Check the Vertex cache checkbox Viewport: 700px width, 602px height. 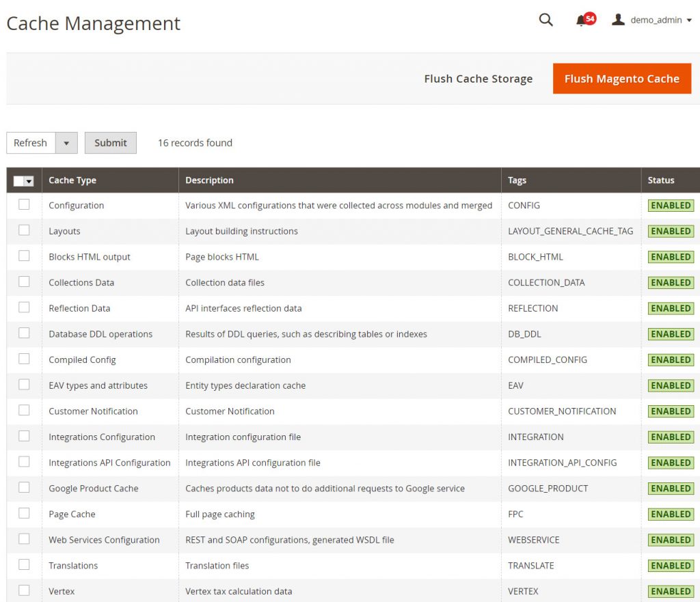(x=25, y=591)
